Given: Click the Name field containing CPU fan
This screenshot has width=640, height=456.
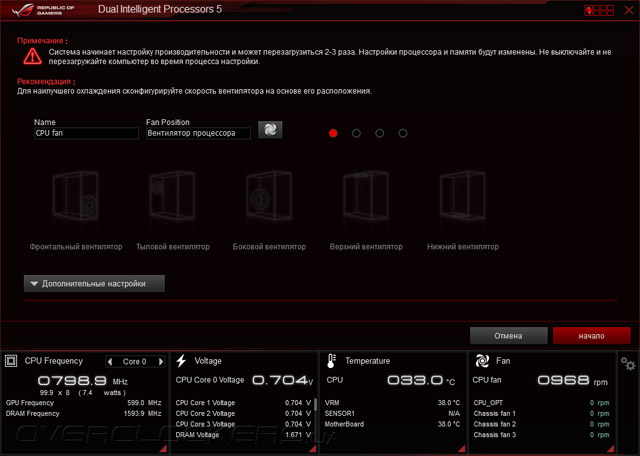Looking at the screenshot, I should point(86,133).
